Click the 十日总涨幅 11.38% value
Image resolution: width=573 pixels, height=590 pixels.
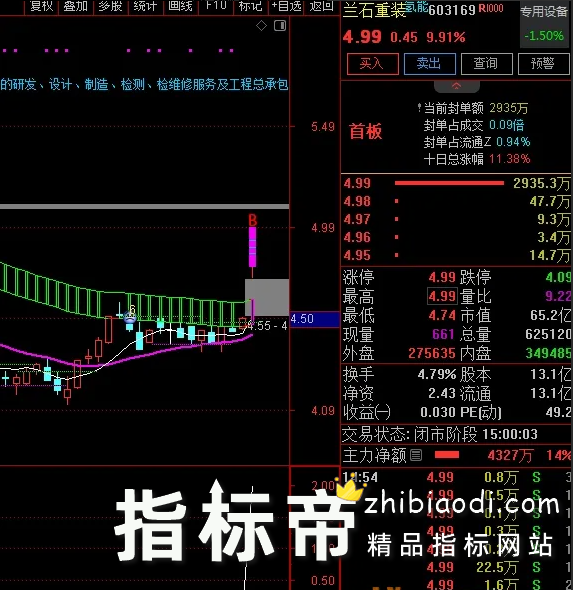(510, 159)
